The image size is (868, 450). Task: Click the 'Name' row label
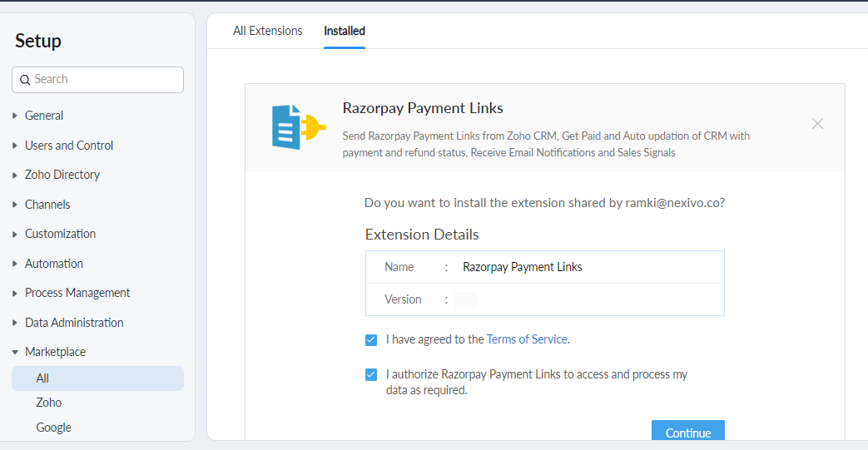coord(399,267)
